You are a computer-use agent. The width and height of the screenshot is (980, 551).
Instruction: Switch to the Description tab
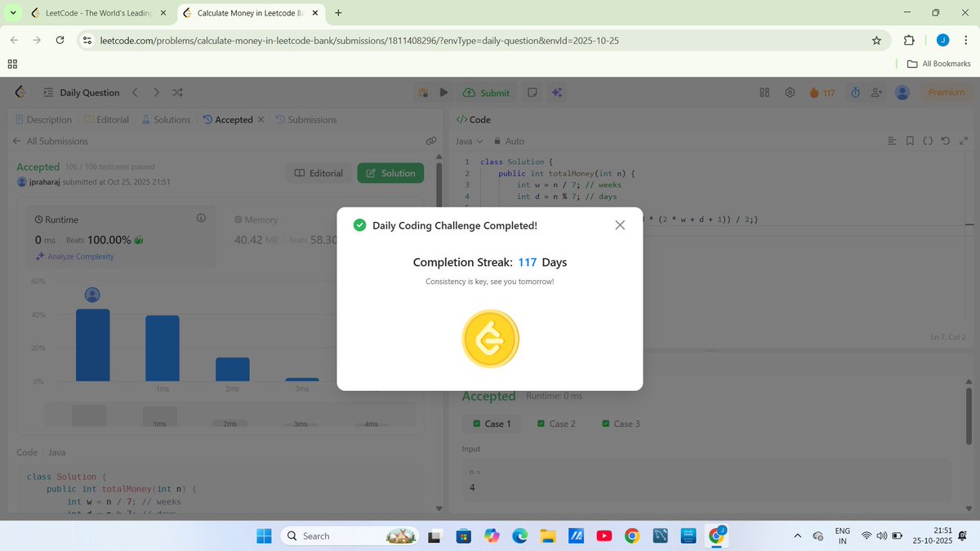pos(43,119)
